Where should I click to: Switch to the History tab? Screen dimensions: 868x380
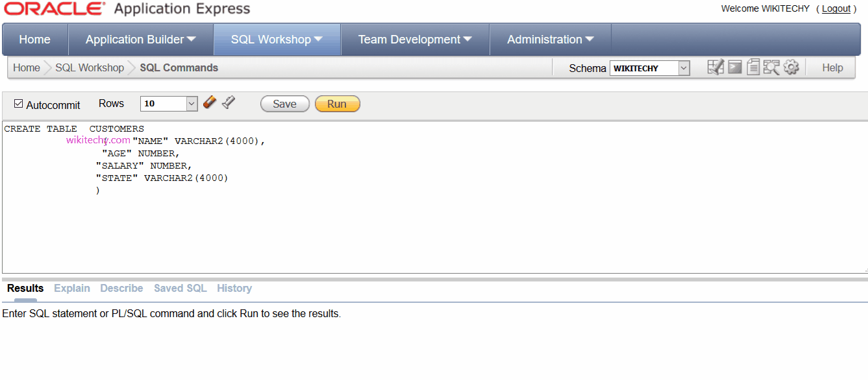coord(234,288)
